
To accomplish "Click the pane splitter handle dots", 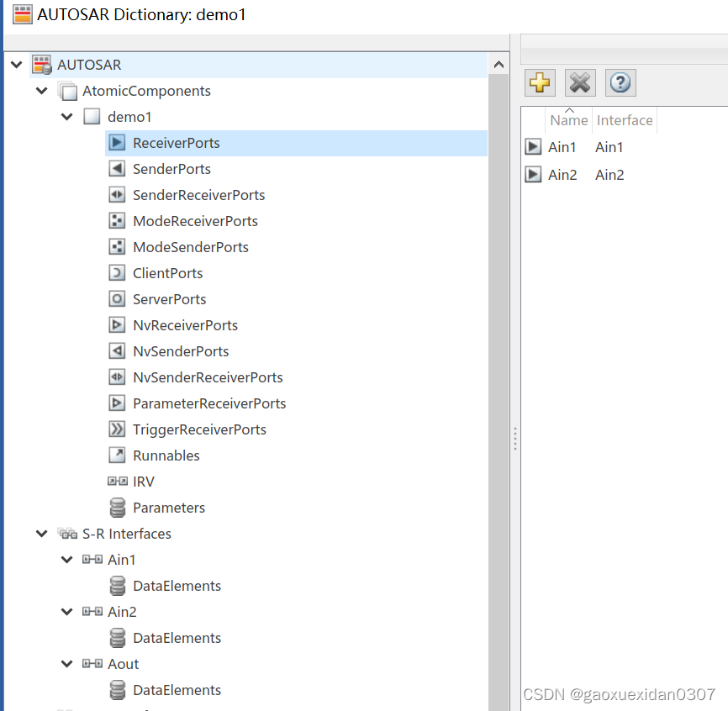I will [515, 439].
